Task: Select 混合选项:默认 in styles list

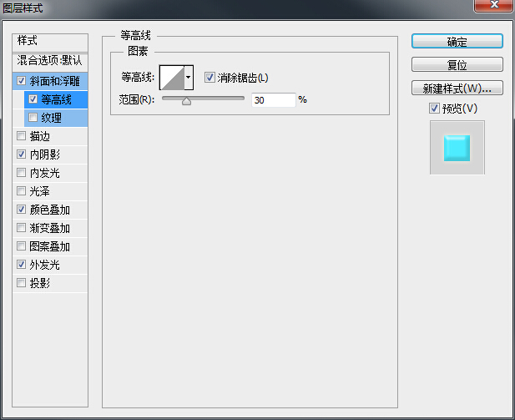Action: [50, 61]
